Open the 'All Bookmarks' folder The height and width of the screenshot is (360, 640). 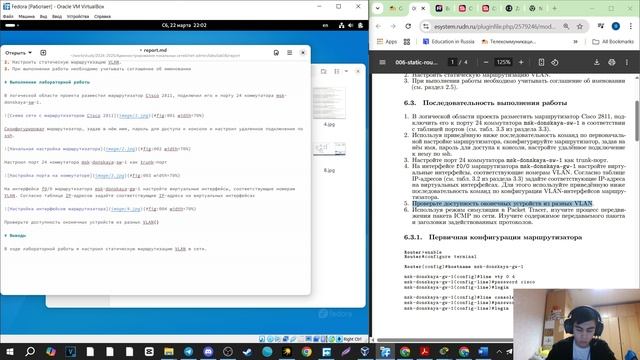(613, 42)
